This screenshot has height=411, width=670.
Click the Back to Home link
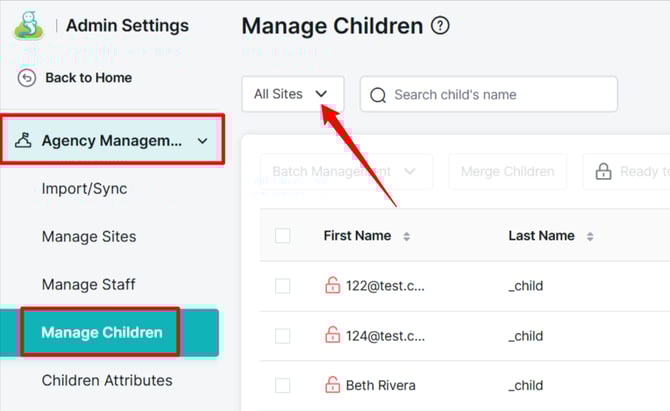(x=88, y=78)
